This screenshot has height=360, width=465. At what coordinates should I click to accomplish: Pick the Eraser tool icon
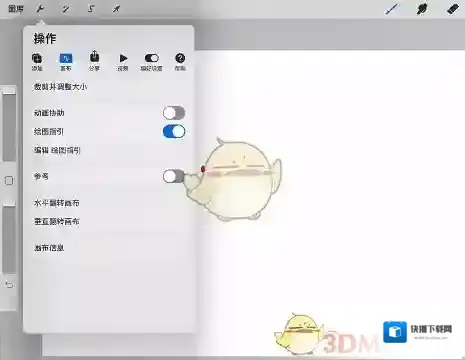coord(453,9)
